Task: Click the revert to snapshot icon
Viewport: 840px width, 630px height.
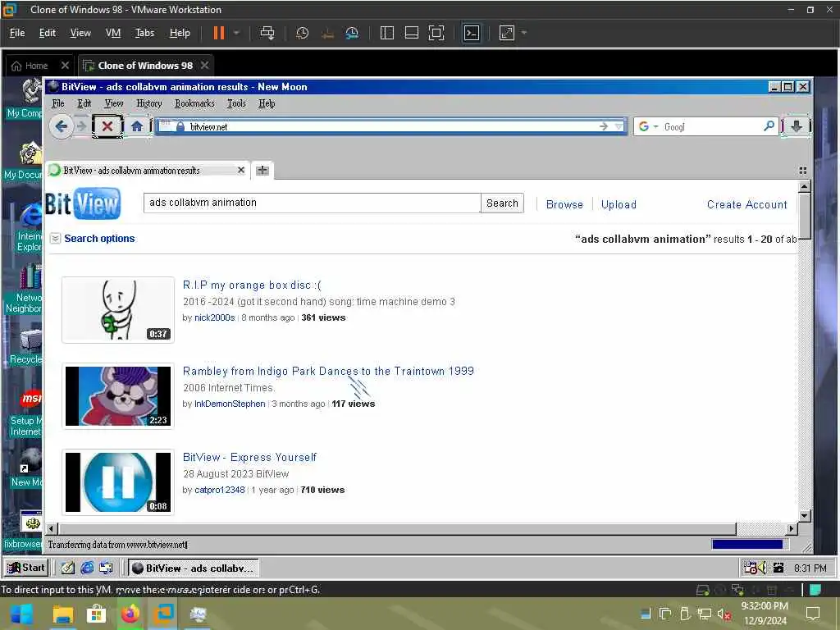Action: pyautogui.click(x=327, y=33)
